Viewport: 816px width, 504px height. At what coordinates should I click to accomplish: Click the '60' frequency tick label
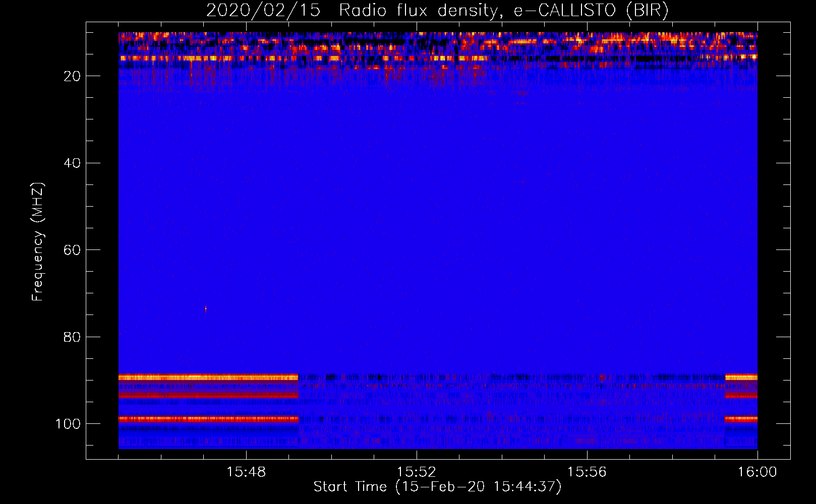[x=72, y=250]
